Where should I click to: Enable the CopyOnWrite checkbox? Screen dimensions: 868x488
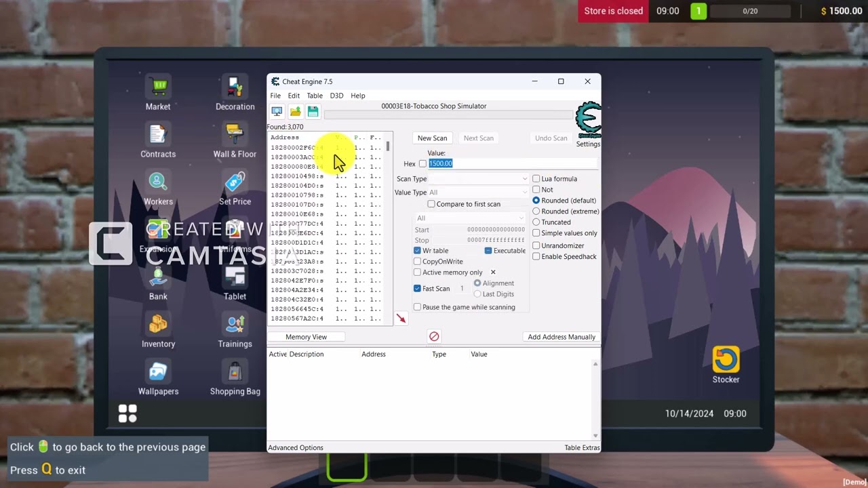tap(417, 262)
